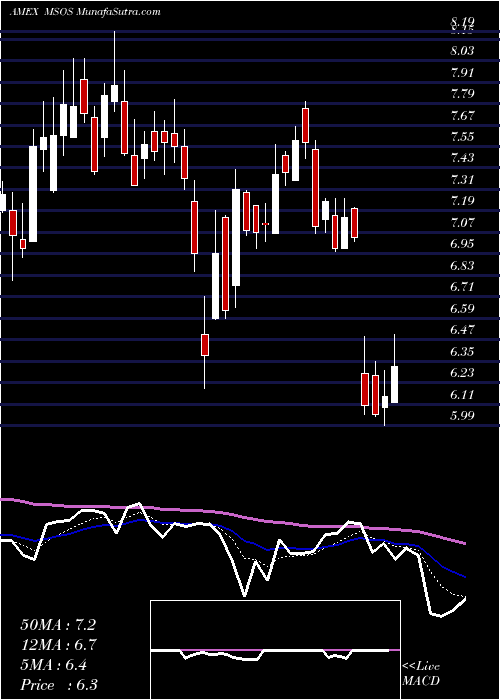Screen dimensions: 500x700
Task: Click the 7.07 price axis label
Action: point(463,222)
